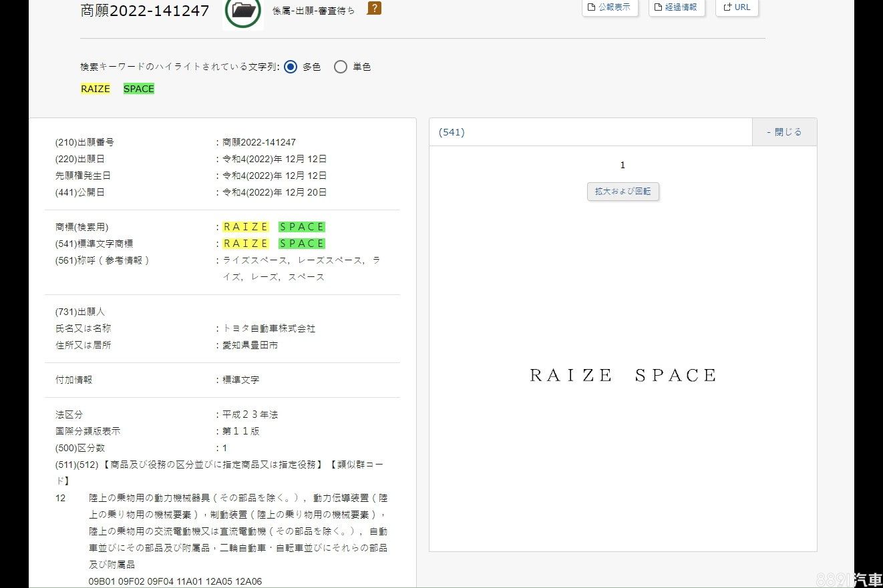Open the brown question mark help icon
The width and height of the screenshot is (883, 588).
(375, 9)
